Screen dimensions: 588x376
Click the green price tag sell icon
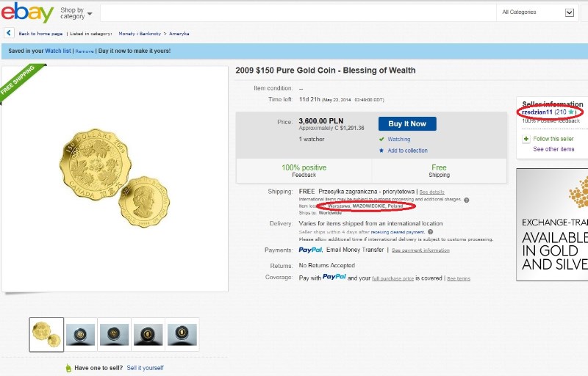[68, 368]
